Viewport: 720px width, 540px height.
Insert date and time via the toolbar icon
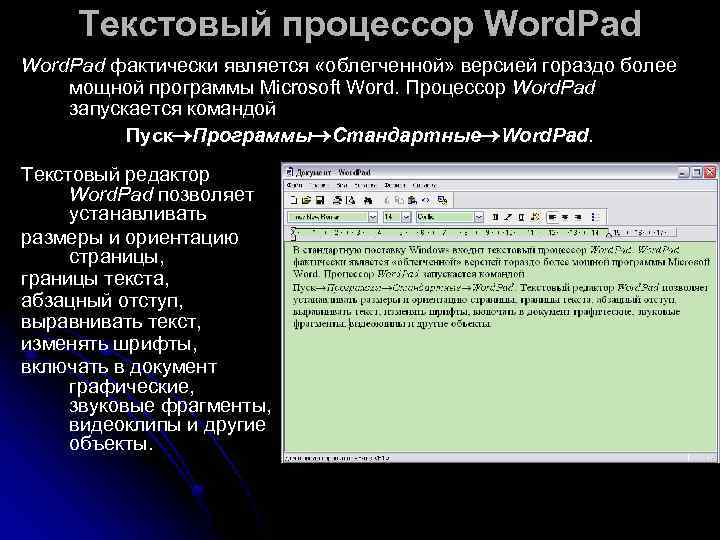(442, 200)
